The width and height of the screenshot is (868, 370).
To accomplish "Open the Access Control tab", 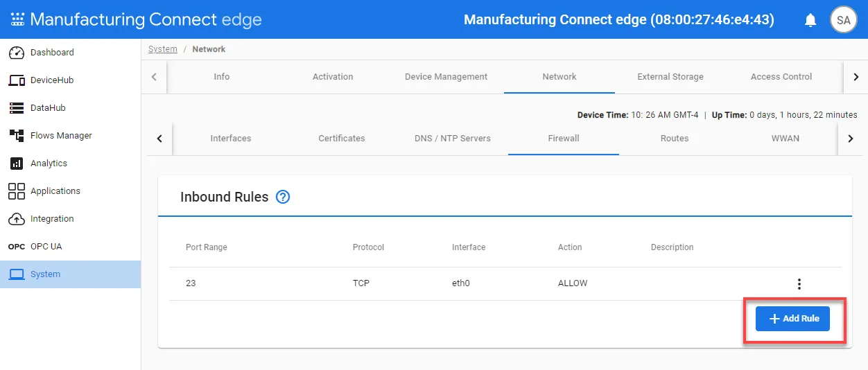I will pos(781,77).
